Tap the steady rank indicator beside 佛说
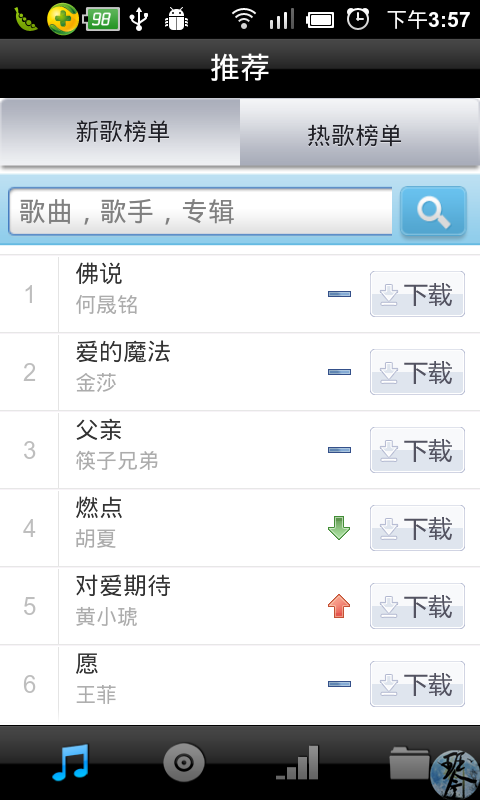The width and height of the screenshot is (480, 800). (339, 294)
